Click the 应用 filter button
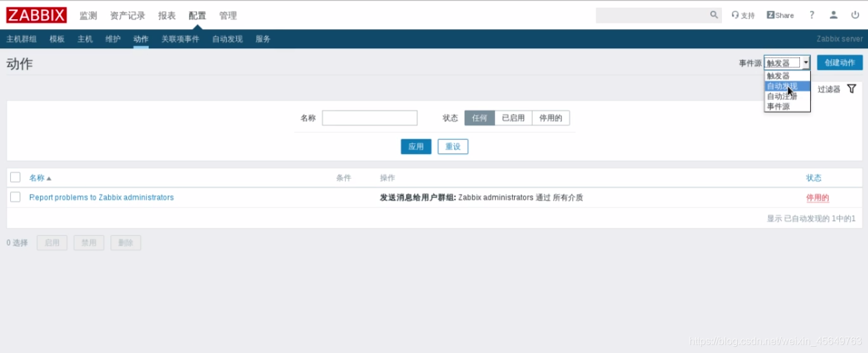This screenshot has width=868, height=353. click(416, 146)
